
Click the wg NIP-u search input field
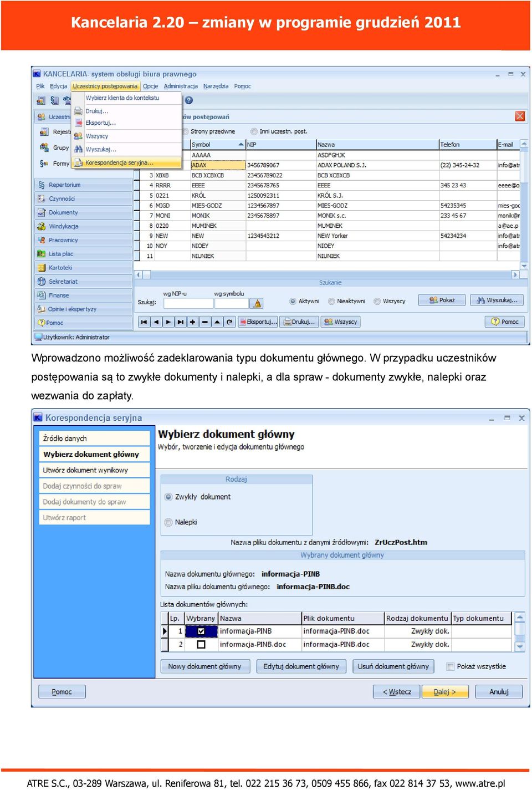click(x=188, y=303)
